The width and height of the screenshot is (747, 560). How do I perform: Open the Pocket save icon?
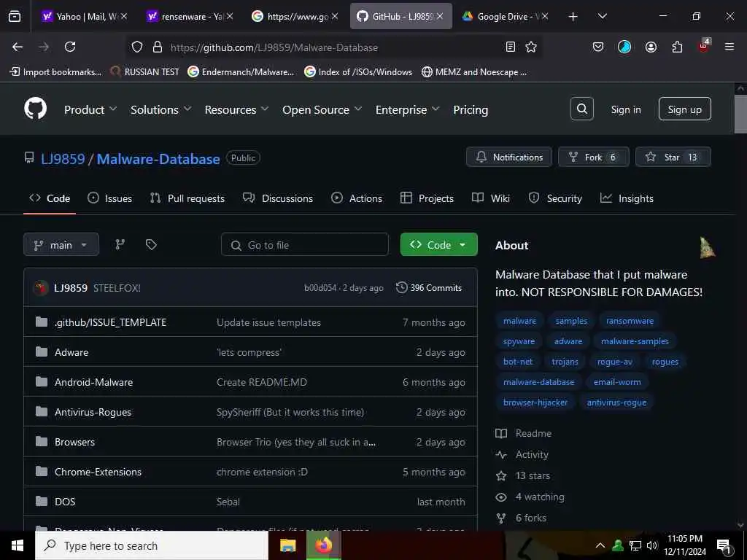(x=598, y=47)
